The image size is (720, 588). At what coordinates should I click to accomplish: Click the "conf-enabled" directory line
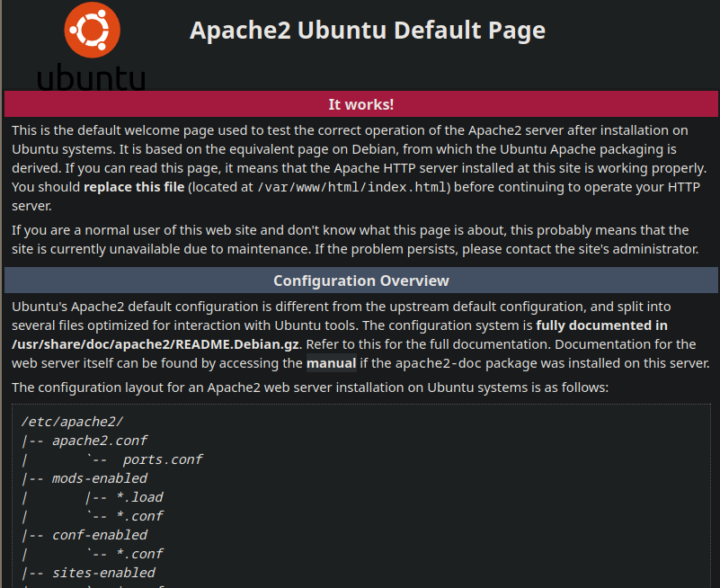point(100,535)
